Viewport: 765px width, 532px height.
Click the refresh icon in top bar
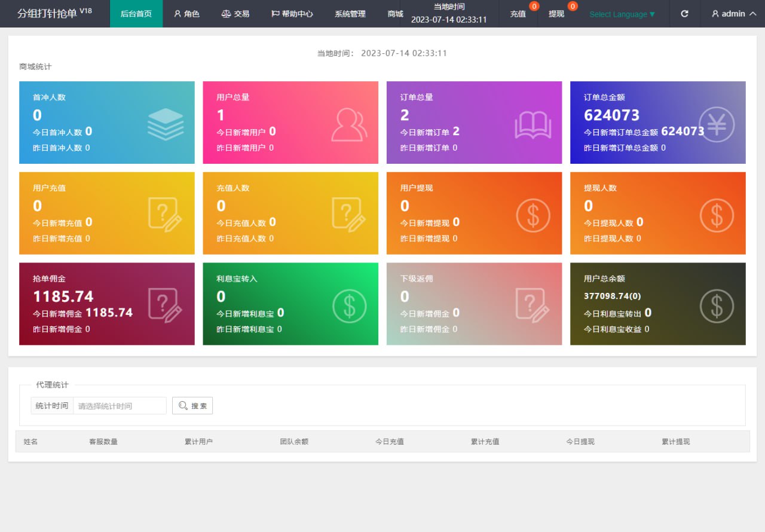[685, 14]
